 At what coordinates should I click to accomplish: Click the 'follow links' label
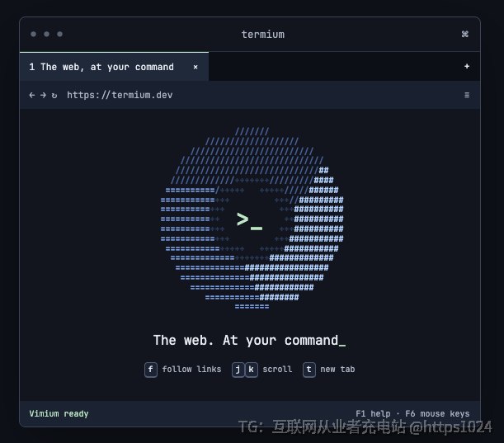[191, 370]
